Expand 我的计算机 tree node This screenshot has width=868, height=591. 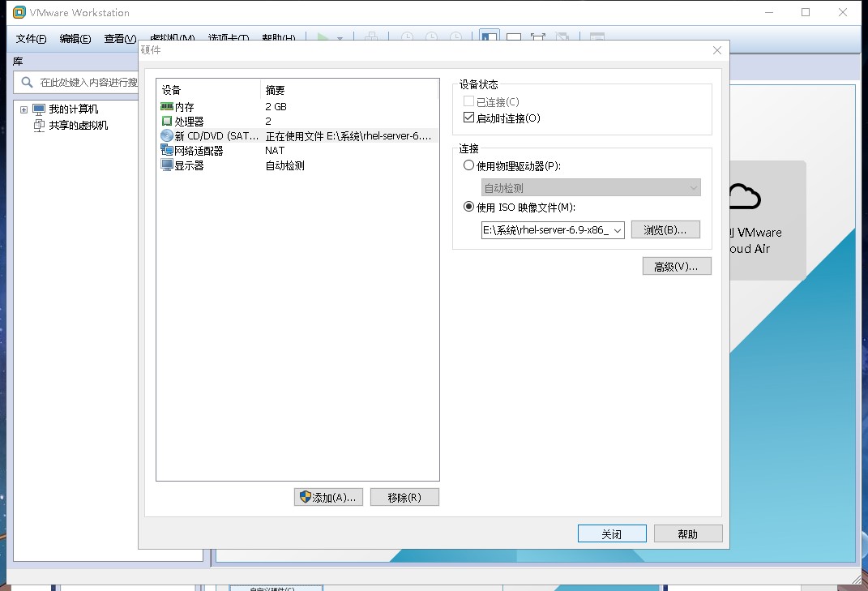pyautogui.click(x=24, y=109)
